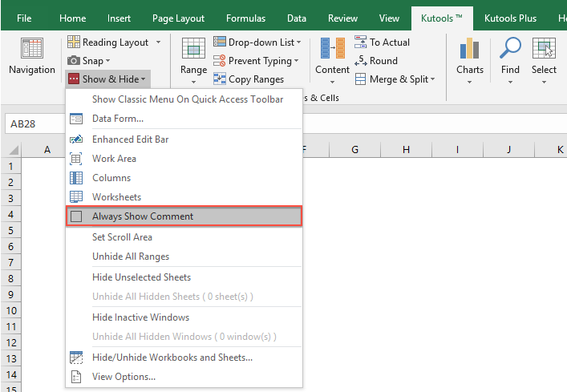
Task: Switch to the Data tab
Action: tap(297, 18)
